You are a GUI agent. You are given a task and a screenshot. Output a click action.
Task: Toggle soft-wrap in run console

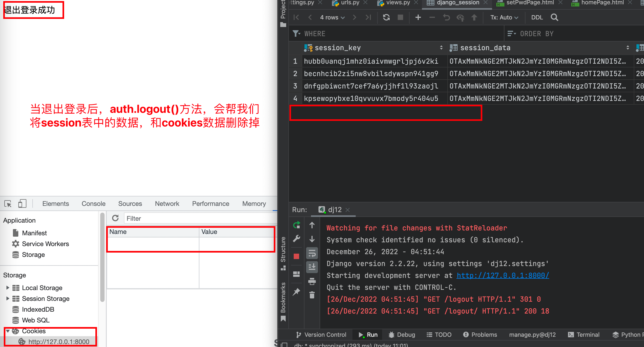coord(312,253)
